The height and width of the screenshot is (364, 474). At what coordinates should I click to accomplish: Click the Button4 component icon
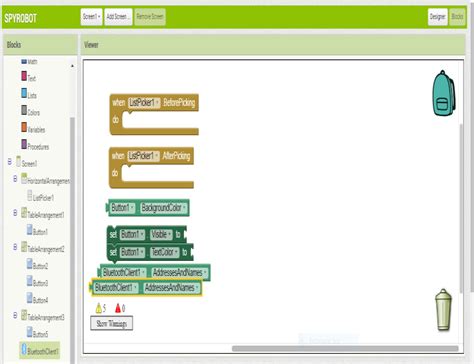(30, 298)
